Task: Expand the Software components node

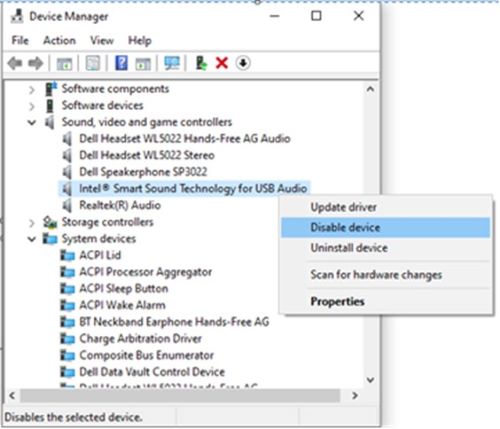Action: pos(32,90)
